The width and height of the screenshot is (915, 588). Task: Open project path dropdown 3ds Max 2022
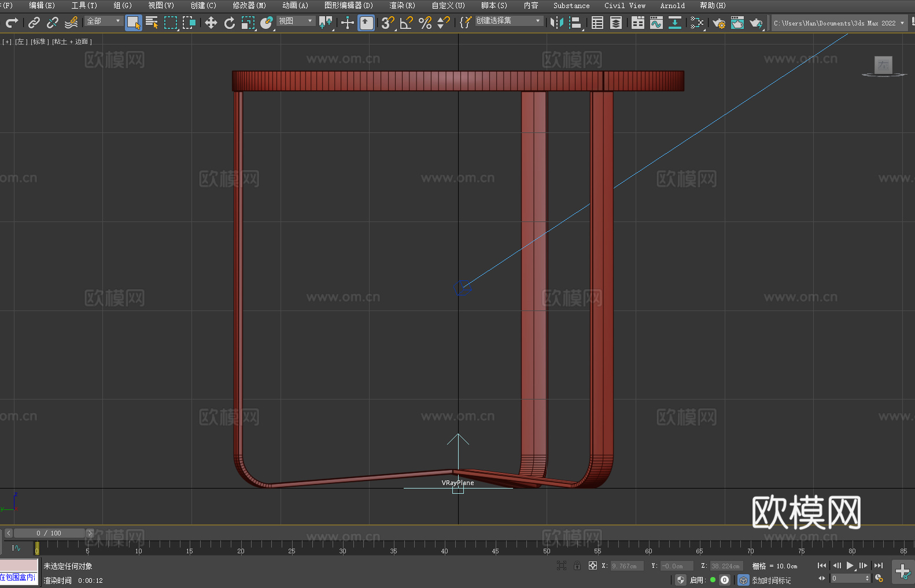coord(839,23)
